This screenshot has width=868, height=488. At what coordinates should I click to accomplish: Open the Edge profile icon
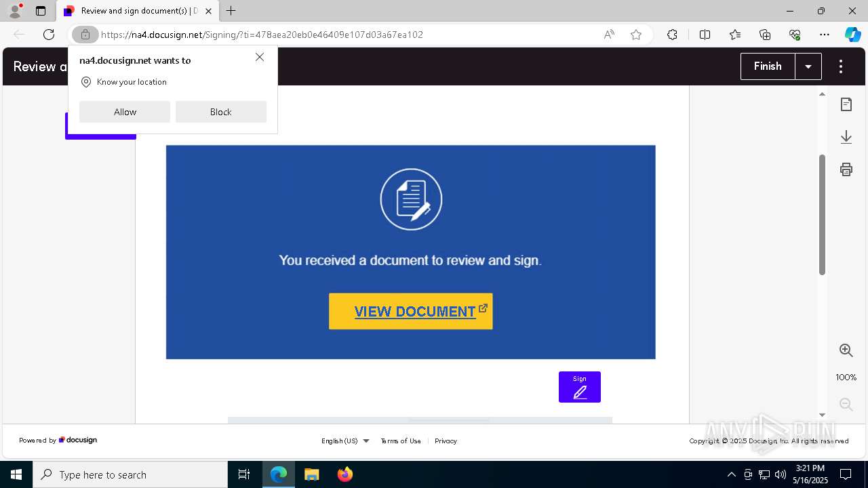pyautogui.click(x=15, y=11)
